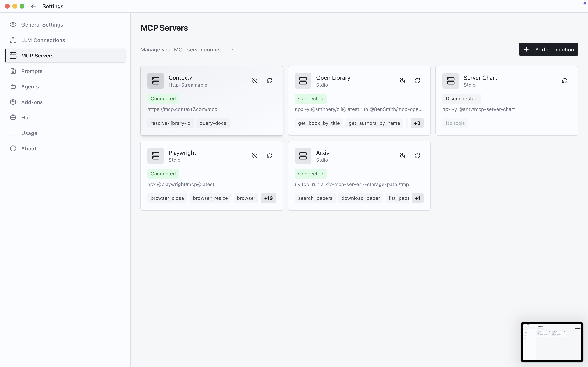The height and width of the screenshot is (367, 588).
Task: Open the screenshot preview thumbnail
Action: (x=552, y=342)
